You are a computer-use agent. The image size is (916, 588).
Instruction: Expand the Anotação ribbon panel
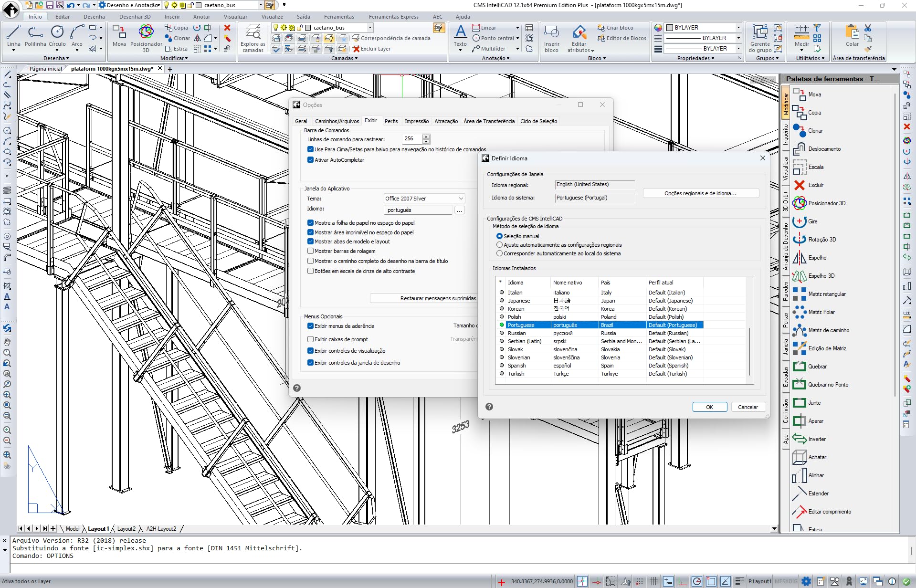point(496,58)
